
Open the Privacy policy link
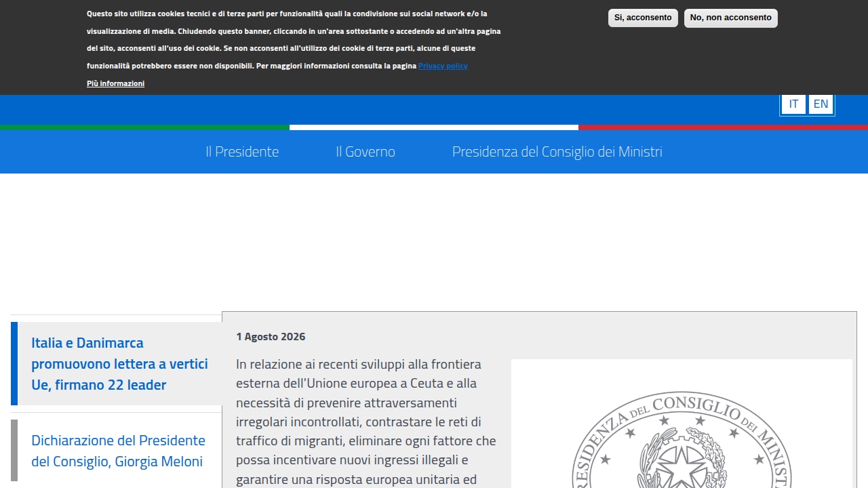click(x=443, y=66)
